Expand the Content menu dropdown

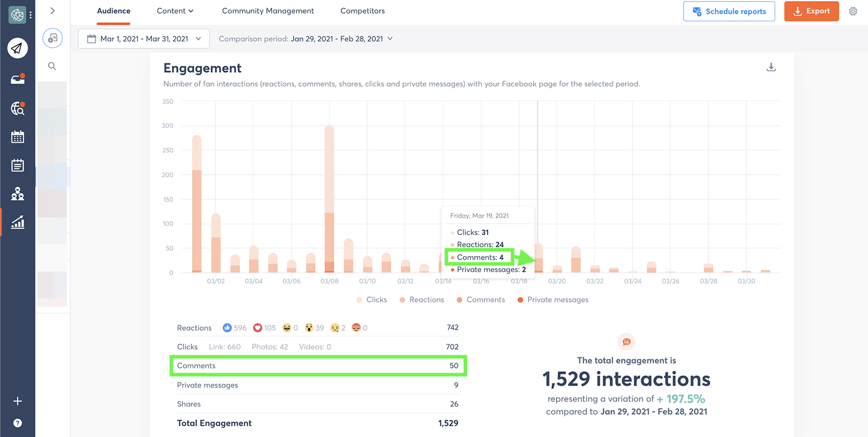click(175, 11)
